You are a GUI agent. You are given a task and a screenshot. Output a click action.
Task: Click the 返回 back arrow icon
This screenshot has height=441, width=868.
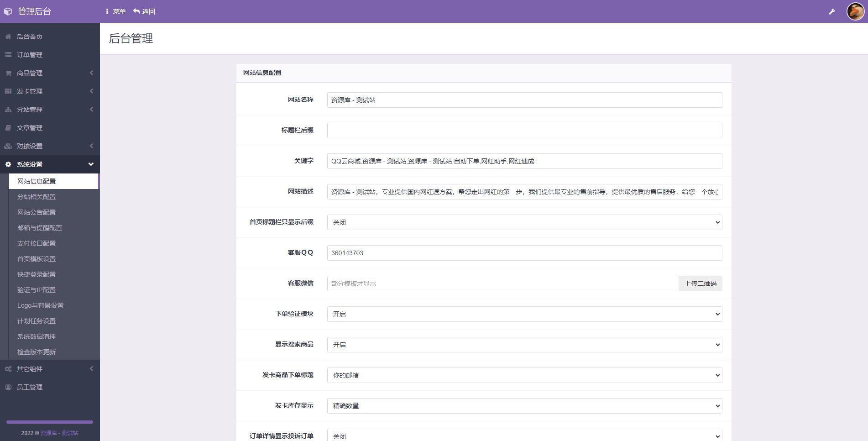136,11
